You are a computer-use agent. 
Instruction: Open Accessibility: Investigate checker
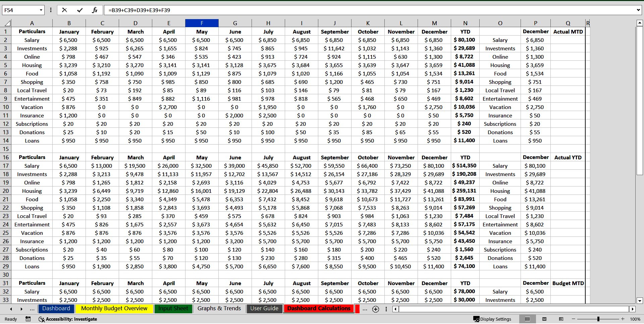[68, 319]
